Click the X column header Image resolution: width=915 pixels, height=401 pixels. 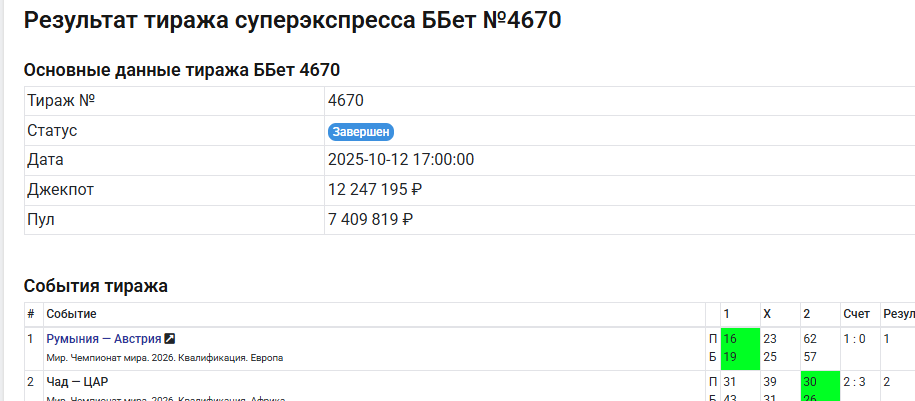coord(767,314)
